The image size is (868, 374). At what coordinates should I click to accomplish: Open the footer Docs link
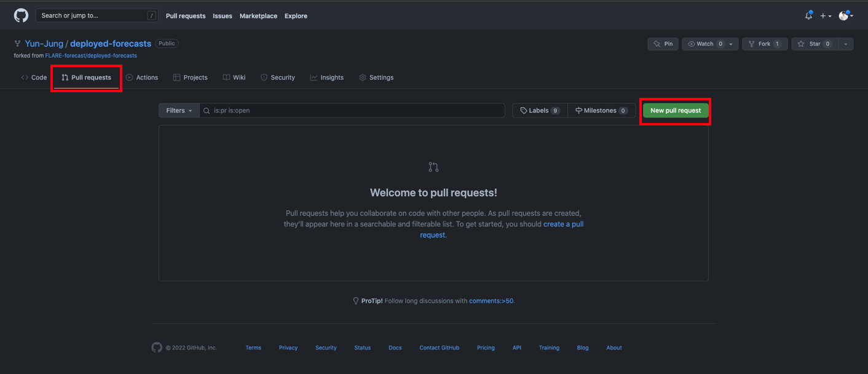[x=395, y=348]
